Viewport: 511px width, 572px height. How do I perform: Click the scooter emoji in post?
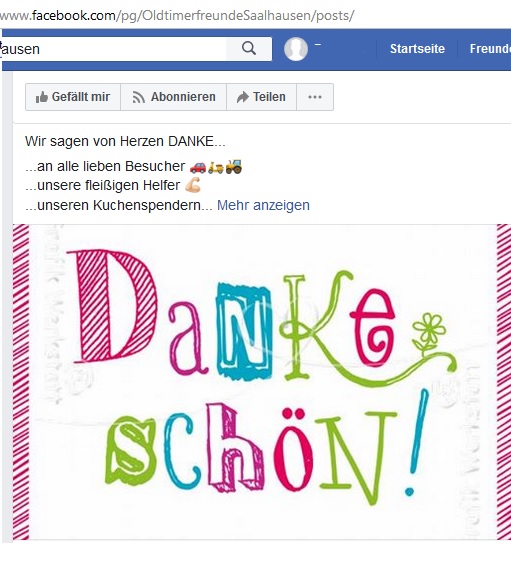coord(216,167)
